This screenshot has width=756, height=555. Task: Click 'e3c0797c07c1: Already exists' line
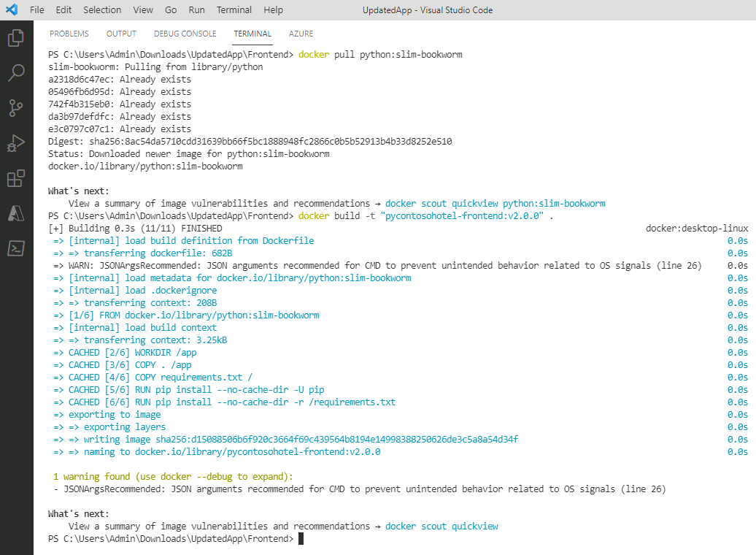point(120,129)
